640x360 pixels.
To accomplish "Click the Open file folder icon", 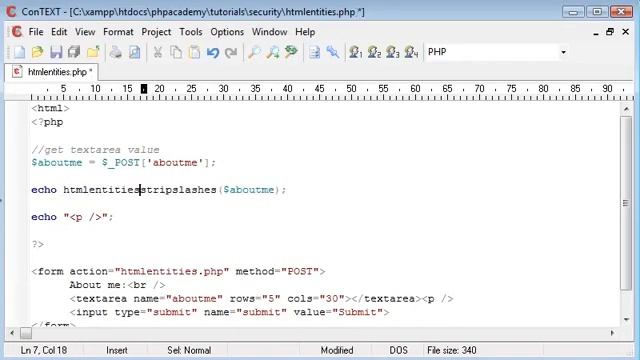I will pos(38,52).
